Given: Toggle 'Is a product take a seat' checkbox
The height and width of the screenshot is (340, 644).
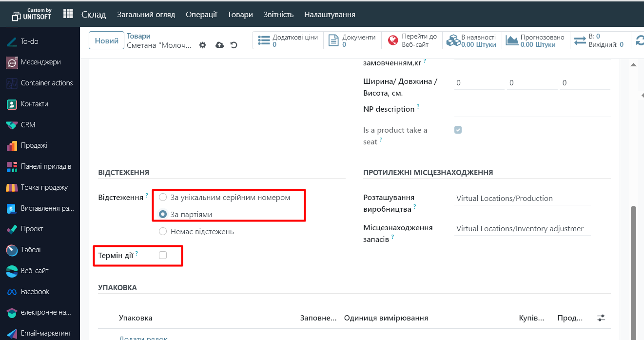Looking at the screenshot, I should point(458,130).
